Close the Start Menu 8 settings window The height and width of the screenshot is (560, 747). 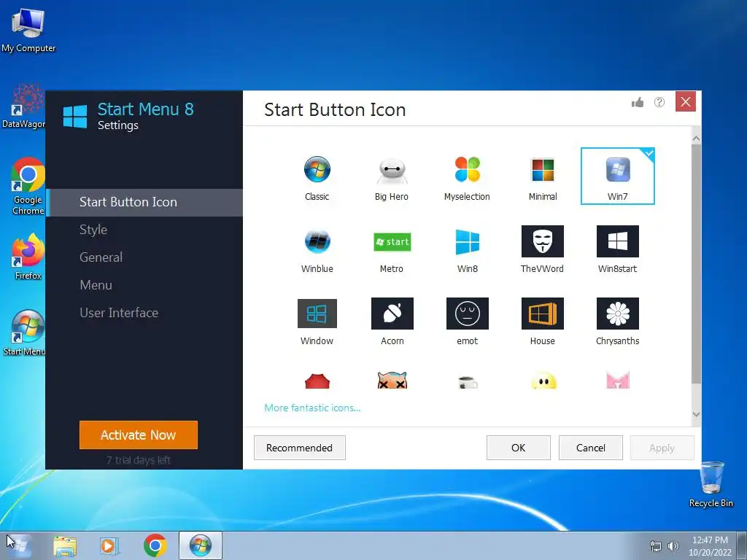(686, 101)
